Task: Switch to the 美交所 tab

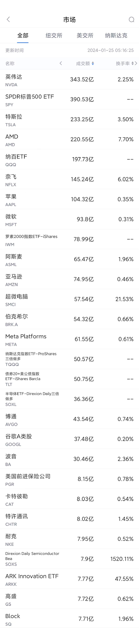Action: coord(85,35)
